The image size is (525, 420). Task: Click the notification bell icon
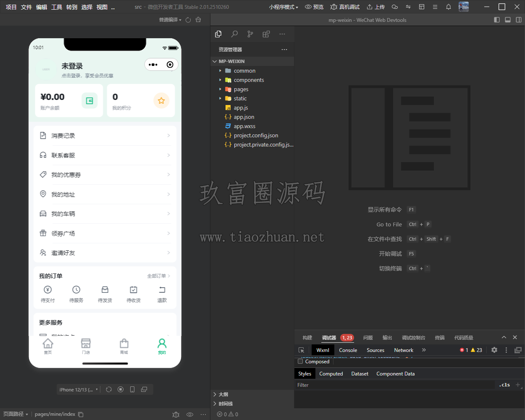coord(449,7)
